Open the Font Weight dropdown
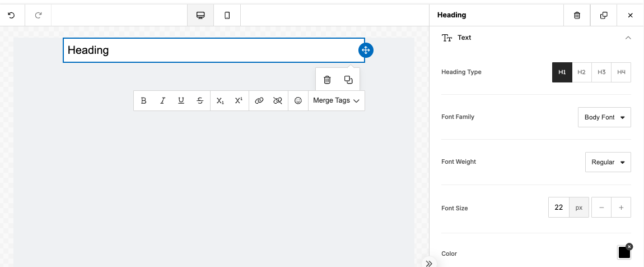This screenshot has height=267, width=644. (608, 162)
